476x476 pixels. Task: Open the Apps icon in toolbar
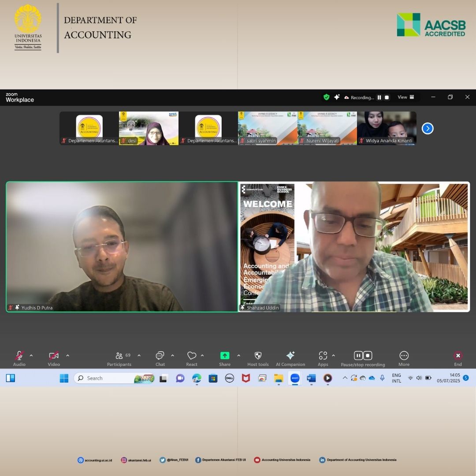[323, 356]
